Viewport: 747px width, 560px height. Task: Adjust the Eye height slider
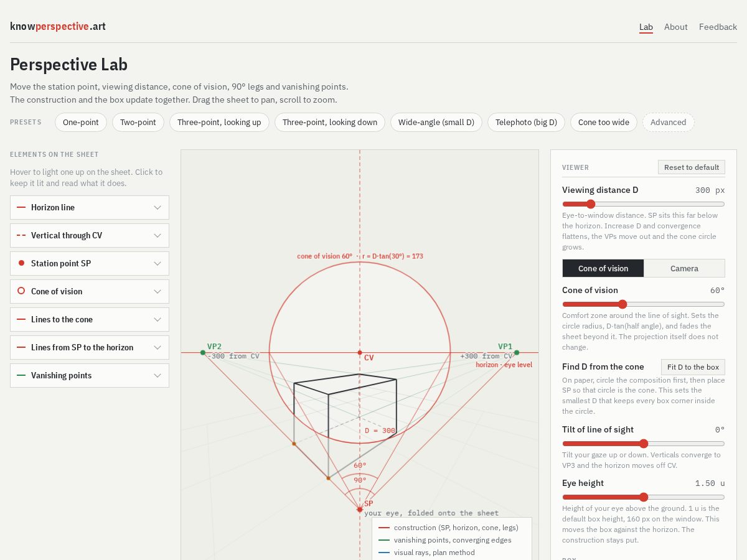[643, 497]
